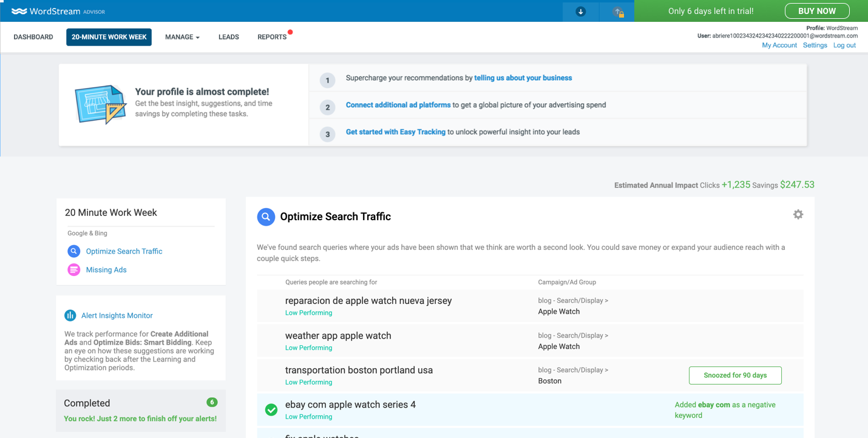This screenshot has height=438, width=868.
Task: Click Low Performing under reparacion query
Action: pyautogui.click(x=308, y=313)
